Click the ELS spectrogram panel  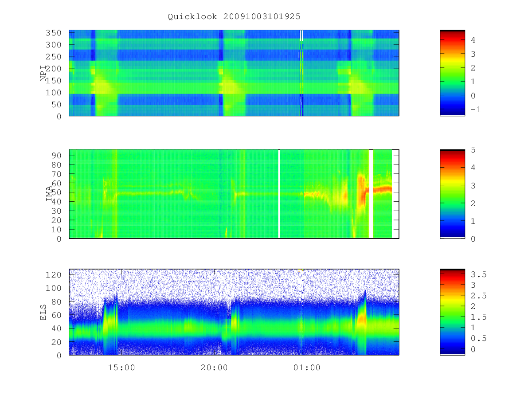tap(234, 312)
